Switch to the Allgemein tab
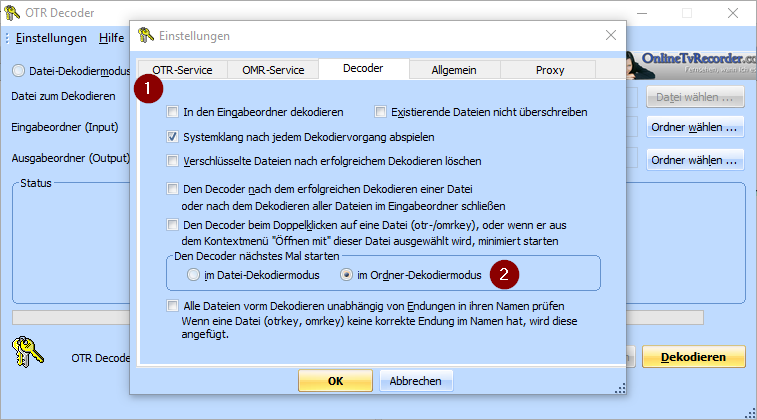Screen dimensions: 757x420 pos(453,71)
